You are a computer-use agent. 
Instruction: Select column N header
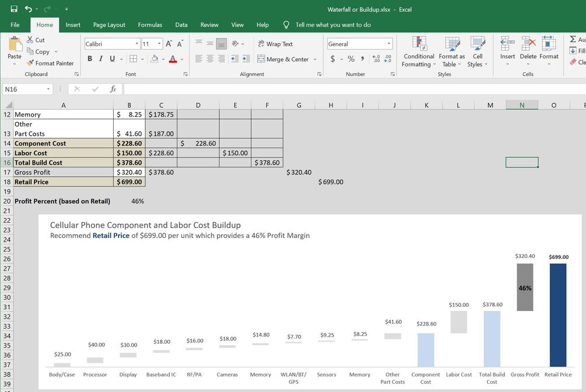(522, 105)
